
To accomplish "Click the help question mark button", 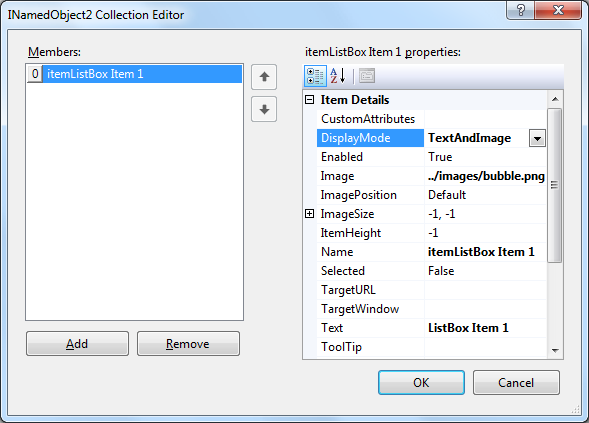I will [521, 10].
